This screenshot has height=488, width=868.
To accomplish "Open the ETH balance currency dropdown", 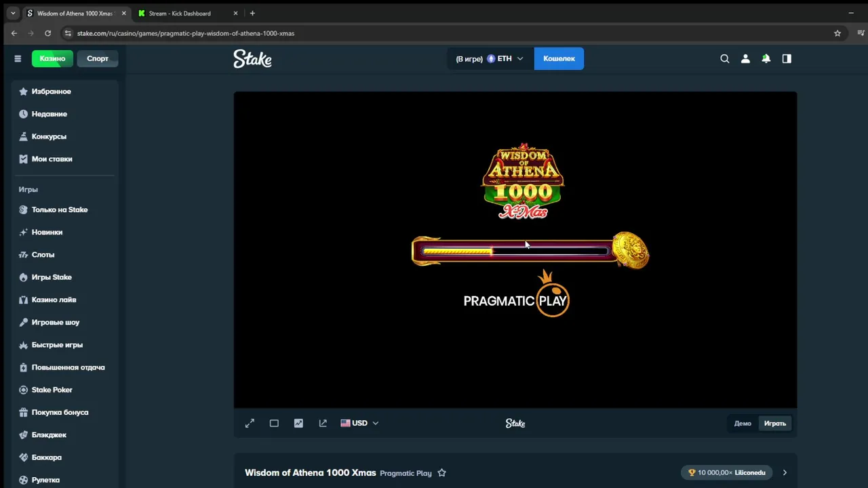I will coord(490,59).
